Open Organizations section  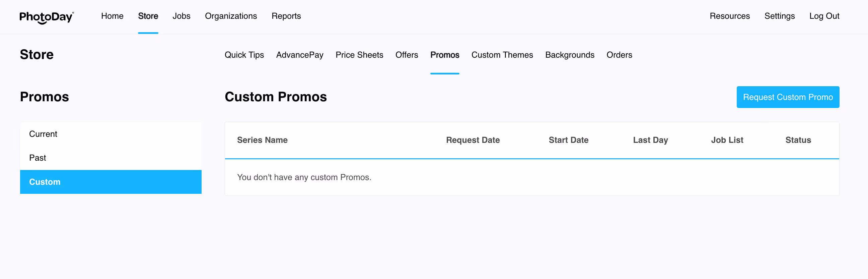231,16
